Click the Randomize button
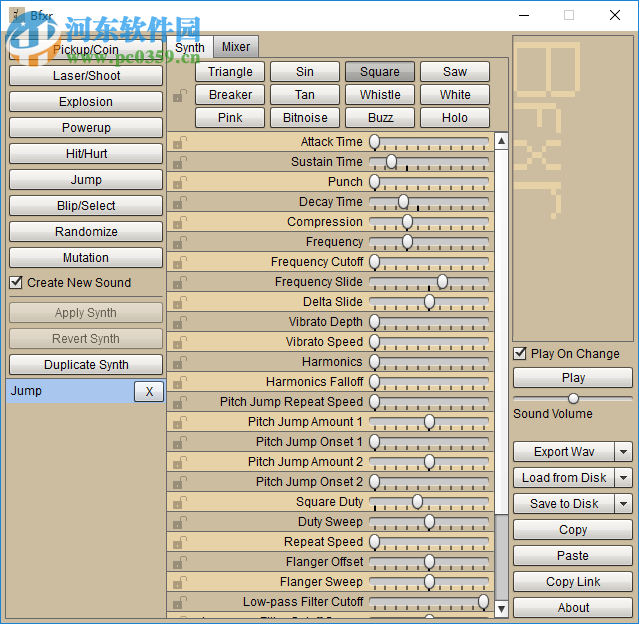Viewport: 639px width, 624px height. [x=86, y=232]
